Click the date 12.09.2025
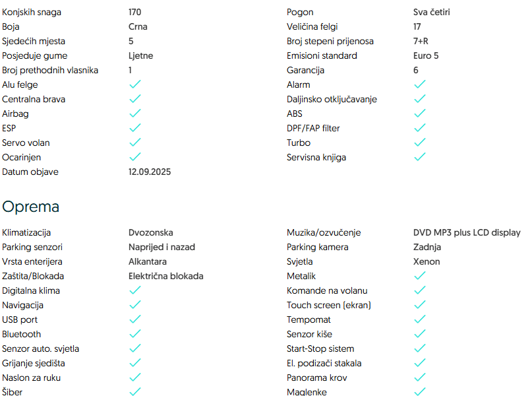532x396 pixels. [150, 172]
